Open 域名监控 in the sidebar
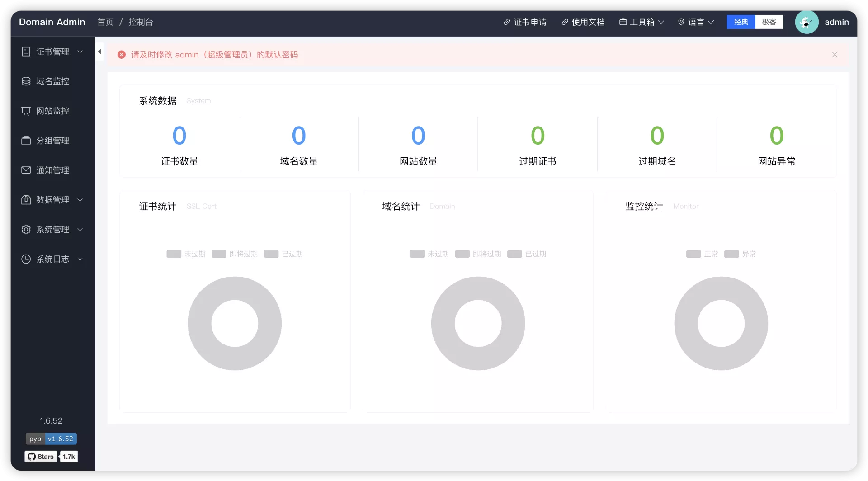This screenshot has width=868, height=481. click(53, 81)
